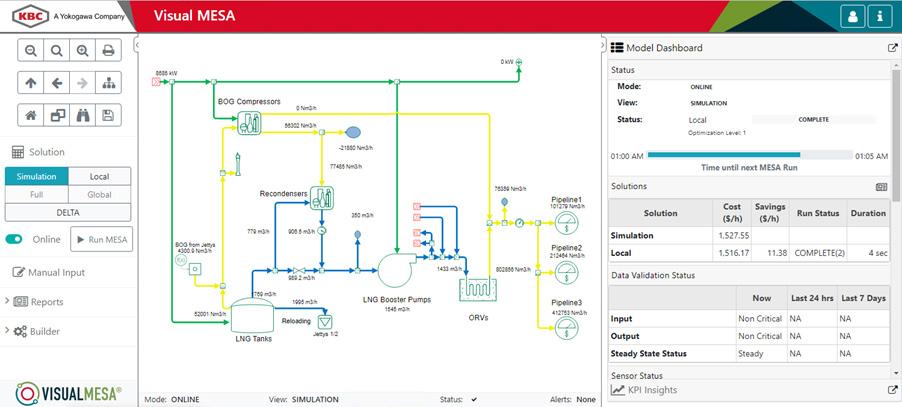Click the overlapping windows icon
This screenshot has height=407, width=902.
coord(57,115)
